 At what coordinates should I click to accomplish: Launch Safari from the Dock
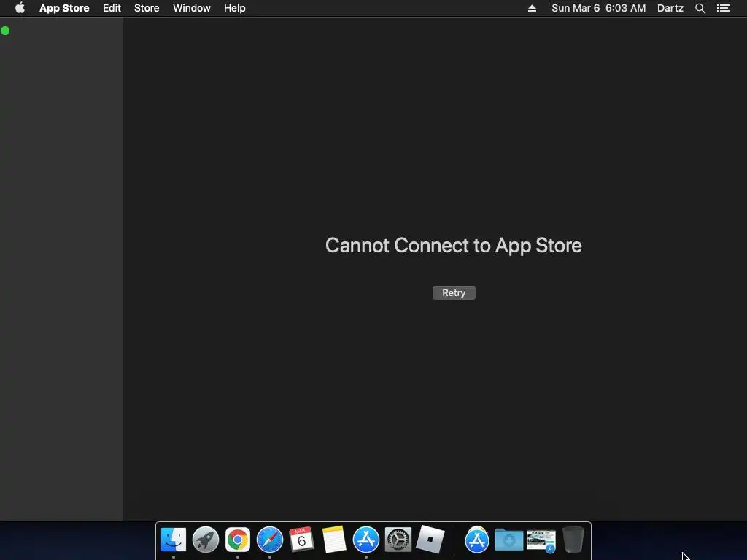click(270, 540)
